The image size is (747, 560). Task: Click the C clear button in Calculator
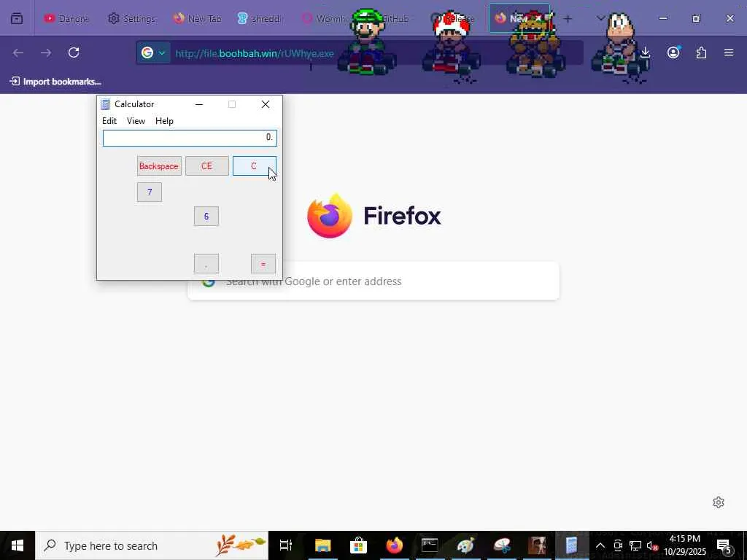(254, 166)
